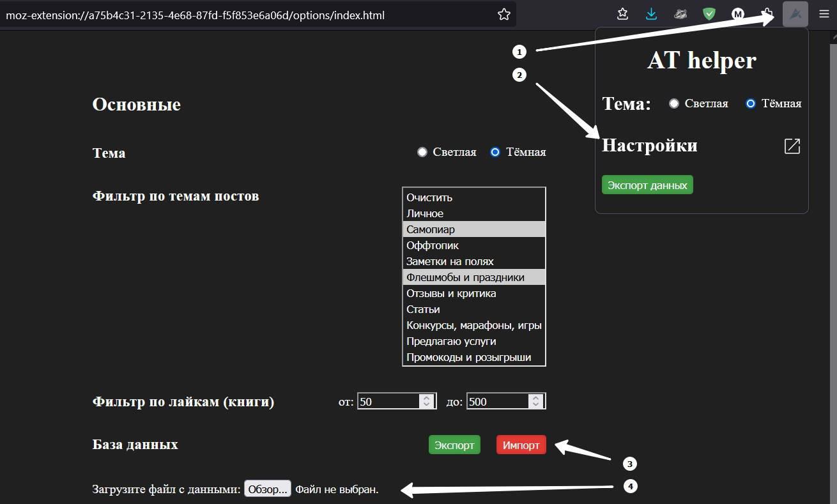Select Очистить in the post topic filter
Viewport: 837px width, 504px height.
[x=474, y=197]
